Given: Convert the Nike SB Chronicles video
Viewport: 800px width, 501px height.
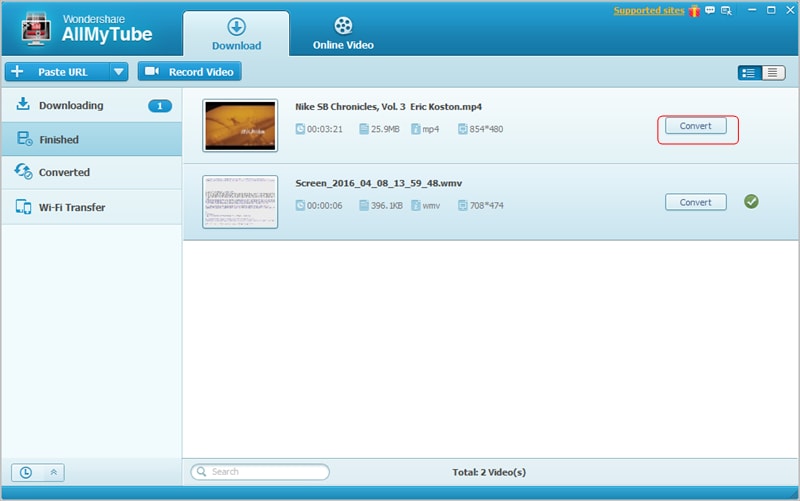Looking at the screenshot, I should click(695, 126).
